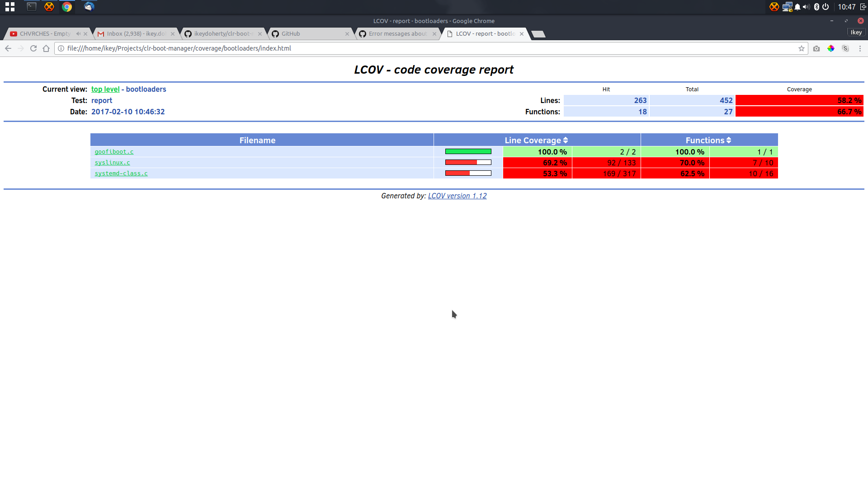
Task: Open Chrome's three-dot menu
Action: click(860, 48)
